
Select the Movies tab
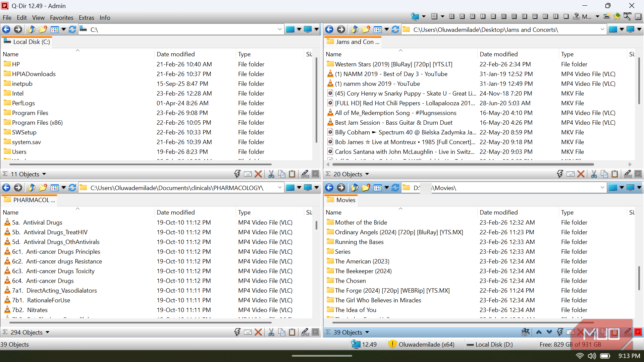click(x=341, y=200)
